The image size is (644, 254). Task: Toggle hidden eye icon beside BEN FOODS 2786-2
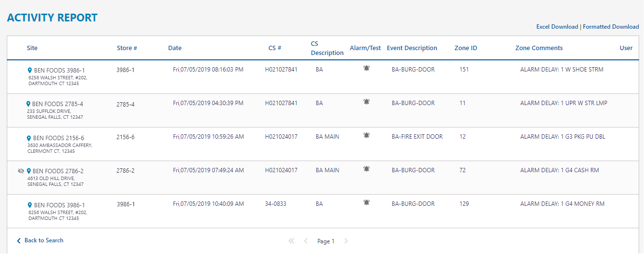tap(20, 171)
